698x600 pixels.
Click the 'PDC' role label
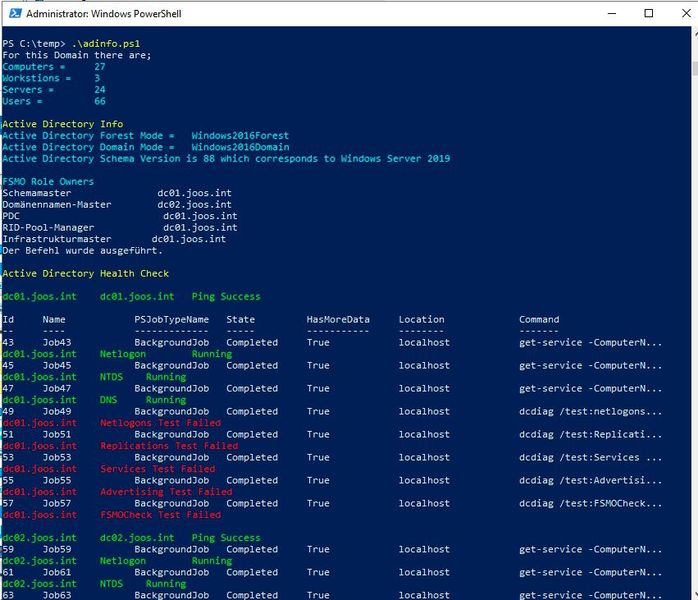click(11, 216)
